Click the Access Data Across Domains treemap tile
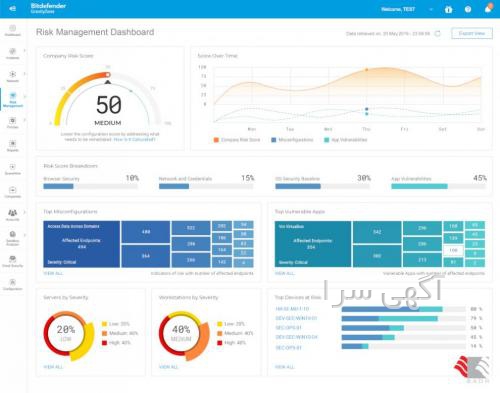The height and width of the screenshot is (393, 500). click(x=82, y=244)
